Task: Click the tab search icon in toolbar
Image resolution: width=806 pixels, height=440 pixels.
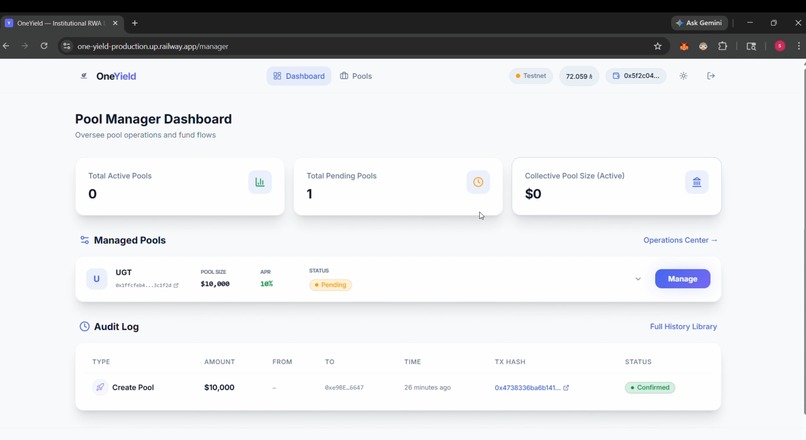Action: point(751,46)
